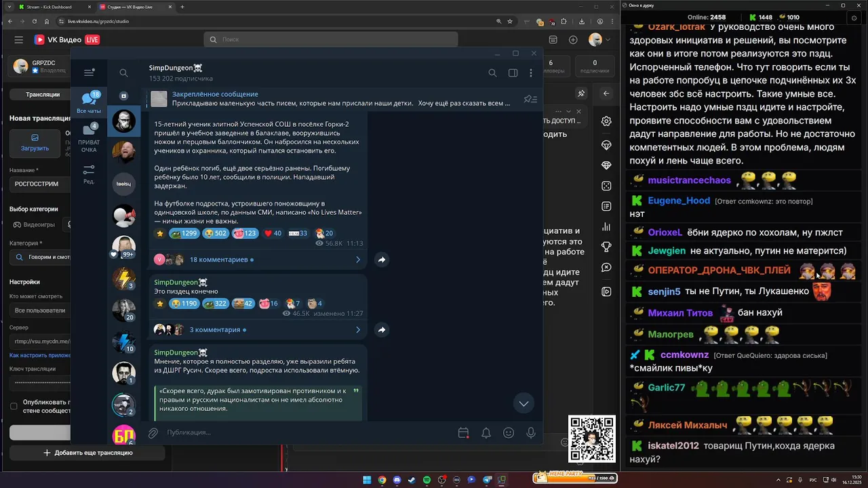This screenshot has height=488, width=868.
Task: Jump to latest messages in Telegram
Action: pyautogui.click(x=524, y=403)
